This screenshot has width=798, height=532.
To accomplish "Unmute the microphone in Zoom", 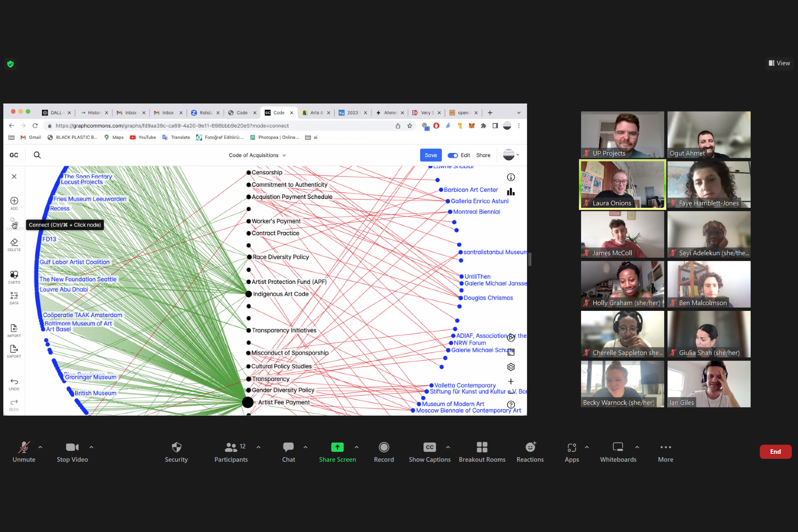I will (x=24, y=451).
